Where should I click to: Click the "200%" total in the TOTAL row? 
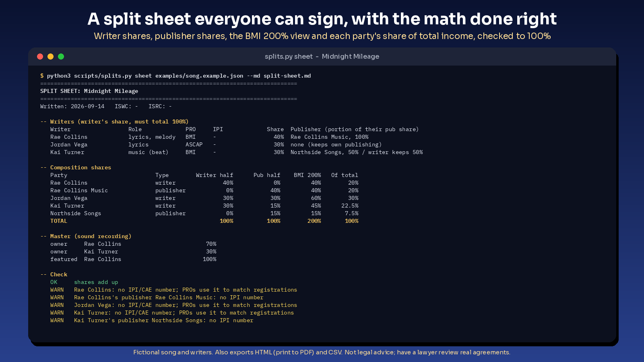pos(314,221)
